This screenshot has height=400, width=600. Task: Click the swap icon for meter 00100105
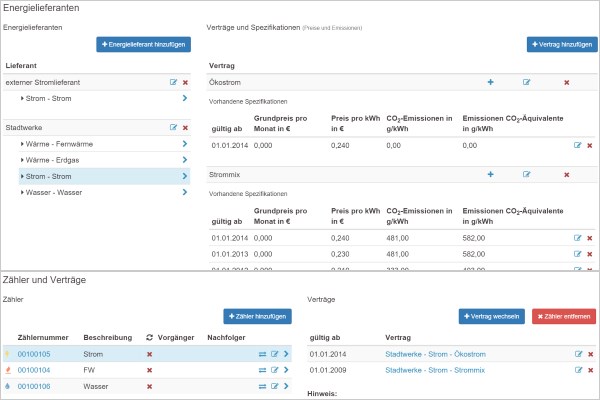point(262,354)
